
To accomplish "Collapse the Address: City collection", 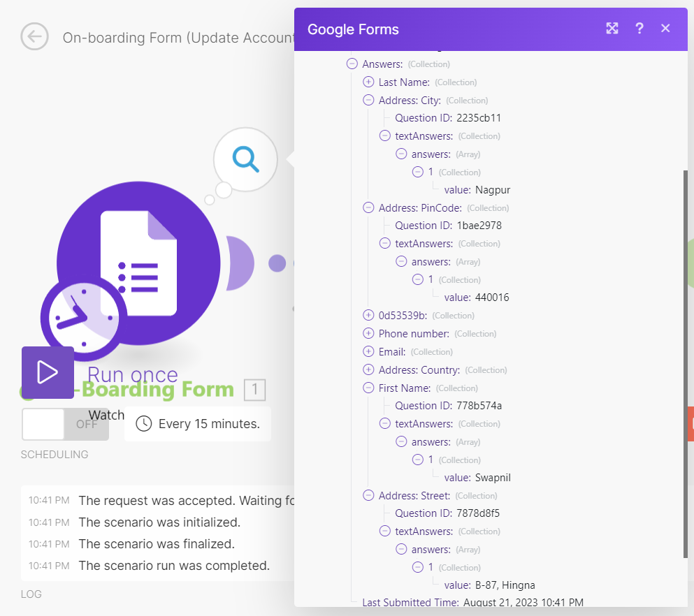I will [x=368, y=100].
